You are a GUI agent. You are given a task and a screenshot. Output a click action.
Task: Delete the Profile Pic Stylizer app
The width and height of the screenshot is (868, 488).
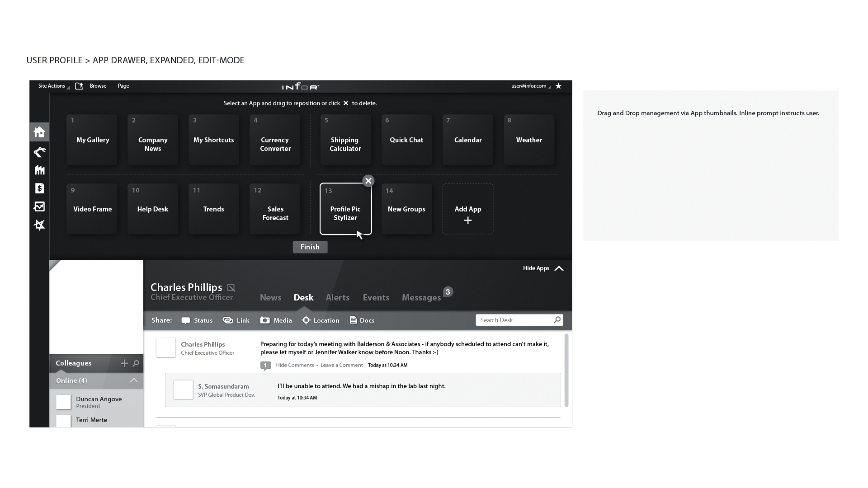[368, 181]
